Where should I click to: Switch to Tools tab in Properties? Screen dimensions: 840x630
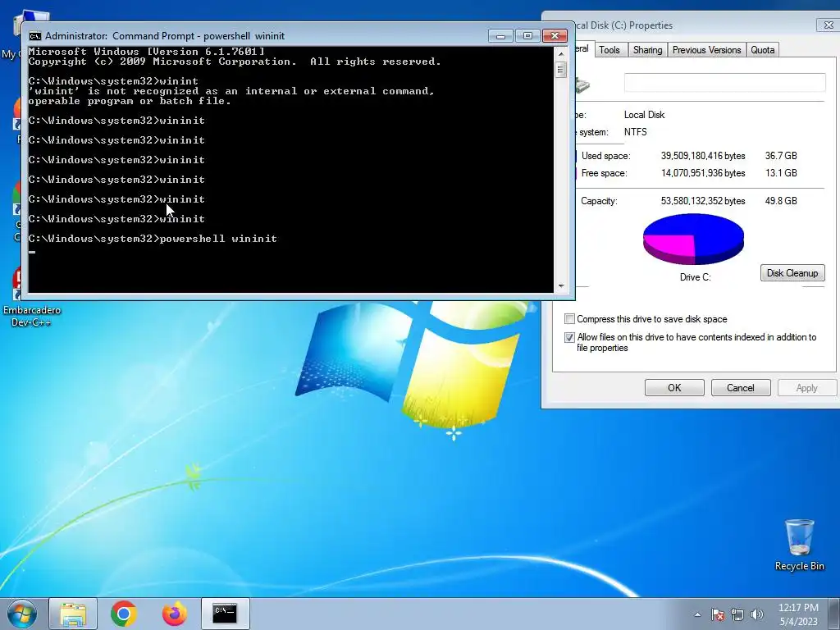[x=609, y=50]
